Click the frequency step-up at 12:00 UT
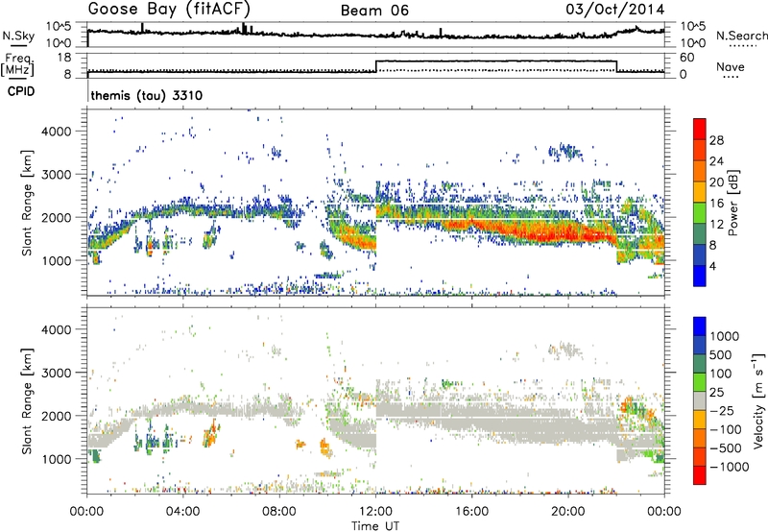The width and height of the screenshot is (768, 532). [375, 66]
